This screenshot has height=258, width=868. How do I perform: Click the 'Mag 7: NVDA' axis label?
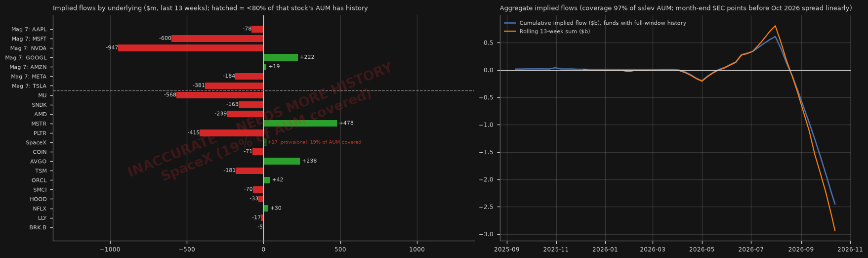tap(28, 48)
